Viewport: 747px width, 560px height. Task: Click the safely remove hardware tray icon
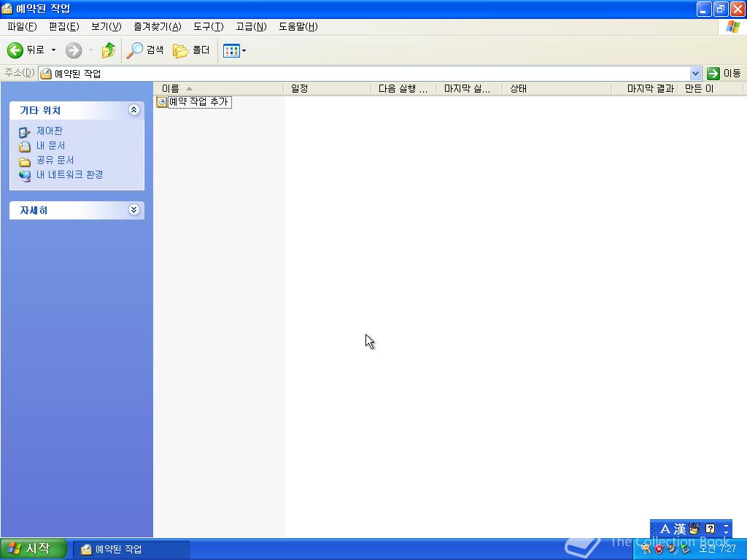coord(685,549)
